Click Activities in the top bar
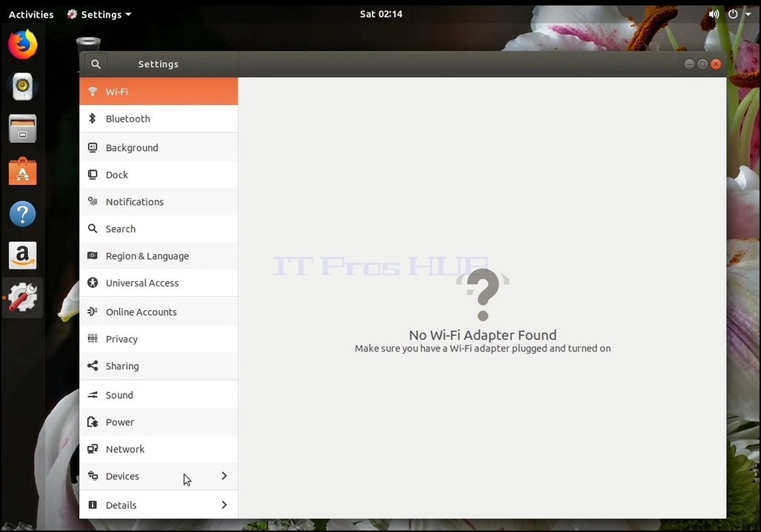Screen dimensions: 761x532 tap(31, 14)
